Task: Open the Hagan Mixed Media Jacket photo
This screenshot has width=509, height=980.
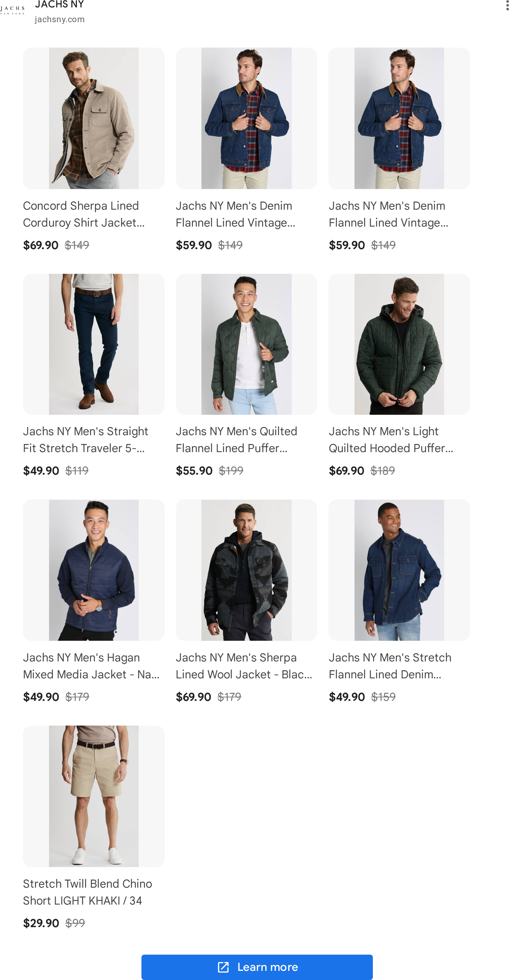Action: pos(94,570)
